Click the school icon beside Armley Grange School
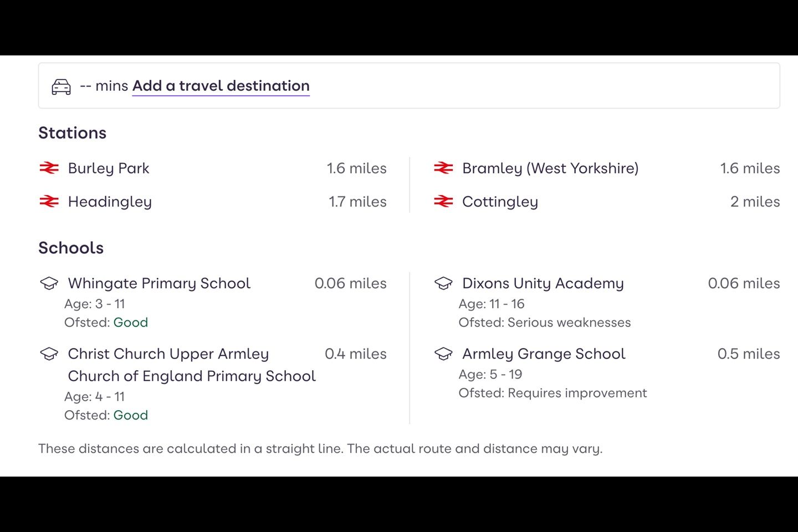The image size is (798, 532). click(x=443, y=354)
